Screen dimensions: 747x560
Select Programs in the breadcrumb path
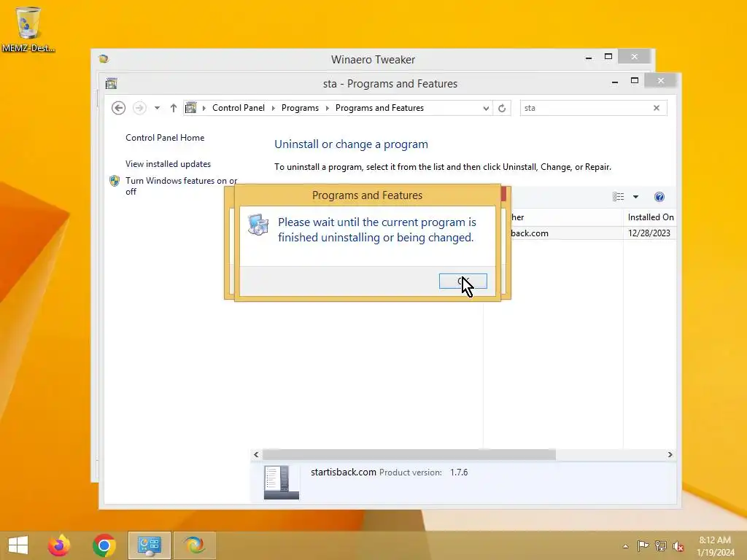[300, 108]
